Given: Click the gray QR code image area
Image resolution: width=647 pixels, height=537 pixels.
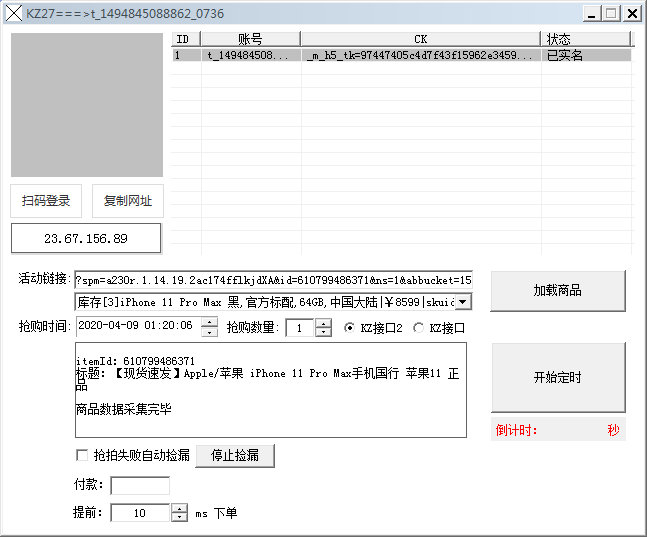Looking at the screenshot, I should pos(87,105).
